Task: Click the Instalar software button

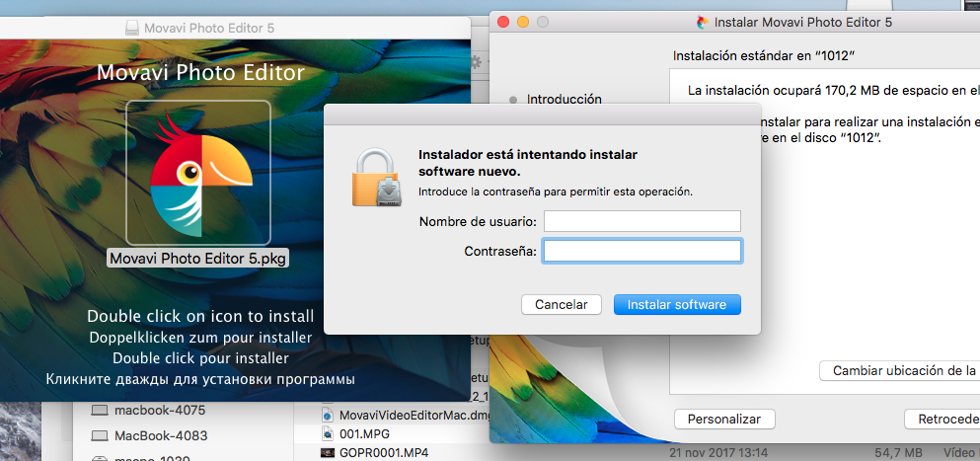Action: (677, 305)
